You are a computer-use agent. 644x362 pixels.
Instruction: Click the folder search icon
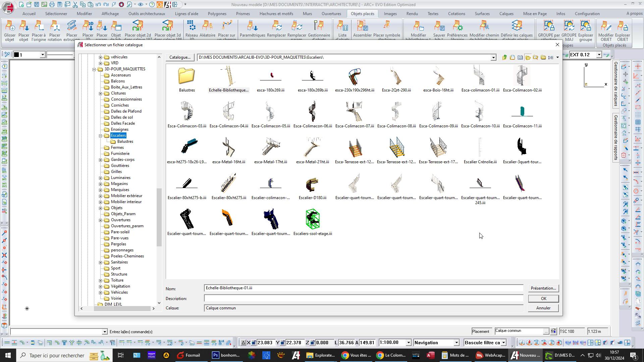tap(535, 57)
